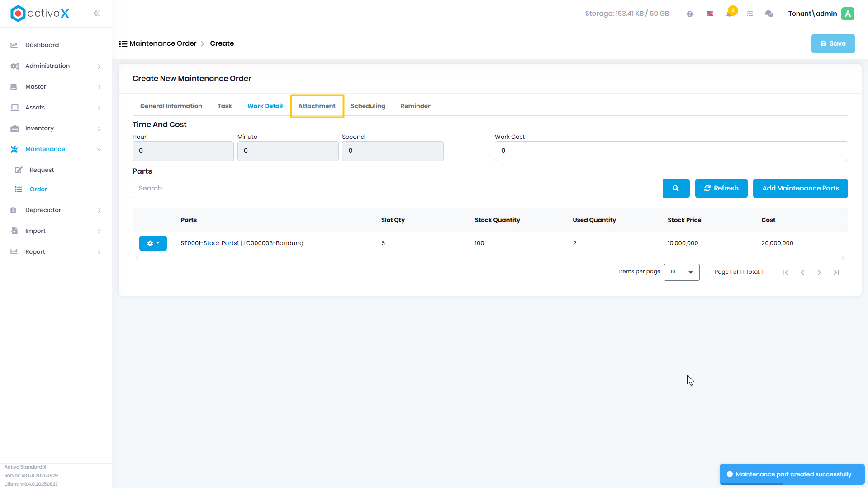Click the Stock Price column header
The height and width of the screenshot is (488, 868).
[x=684, y=220]
